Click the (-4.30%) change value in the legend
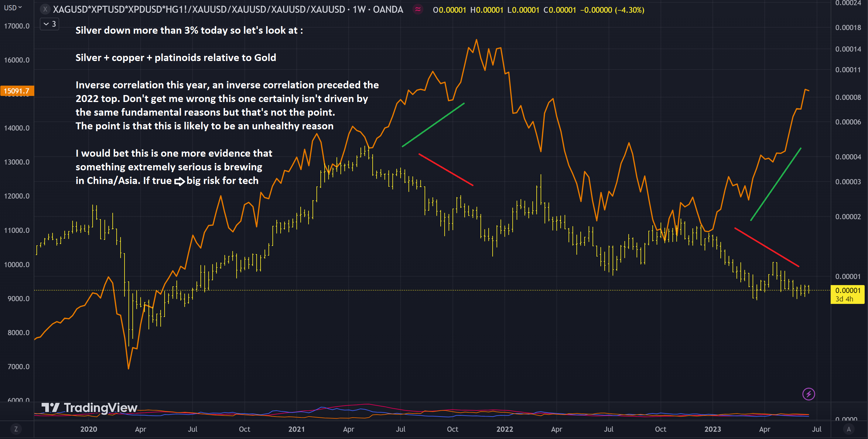 tap(629, 10)
